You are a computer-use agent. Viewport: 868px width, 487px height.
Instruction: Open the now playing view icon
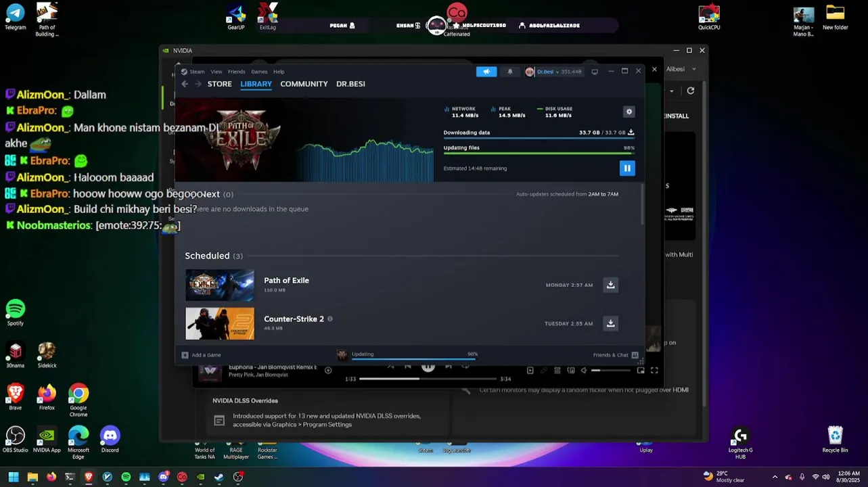pyautogui.click(x=530, y=371)
